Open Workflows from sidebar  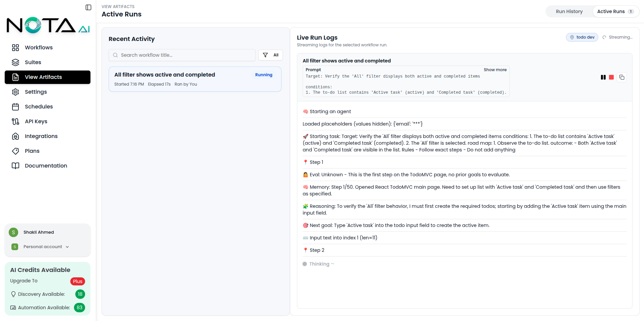(39, 48)
